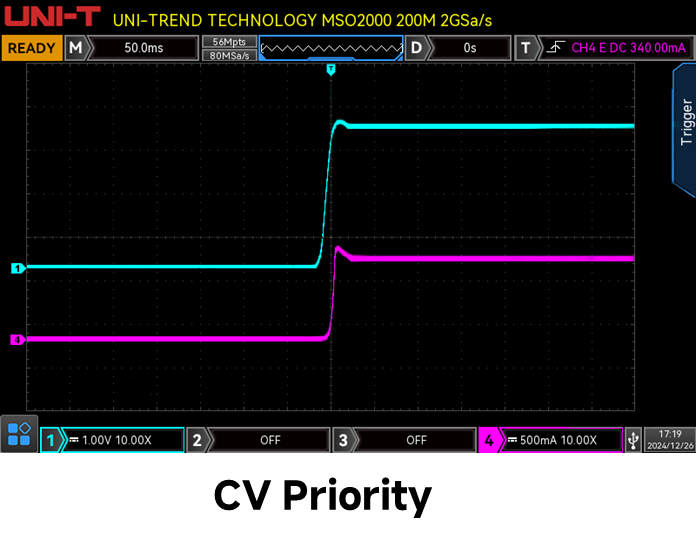
Task: Open the 56Mpts memory depth setting
Action: [x=229, y=42]
